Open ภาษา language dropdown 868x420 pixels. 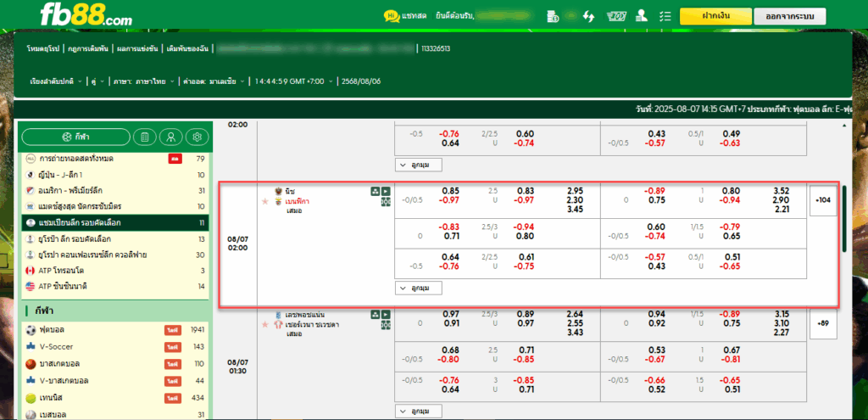[142, 81]
